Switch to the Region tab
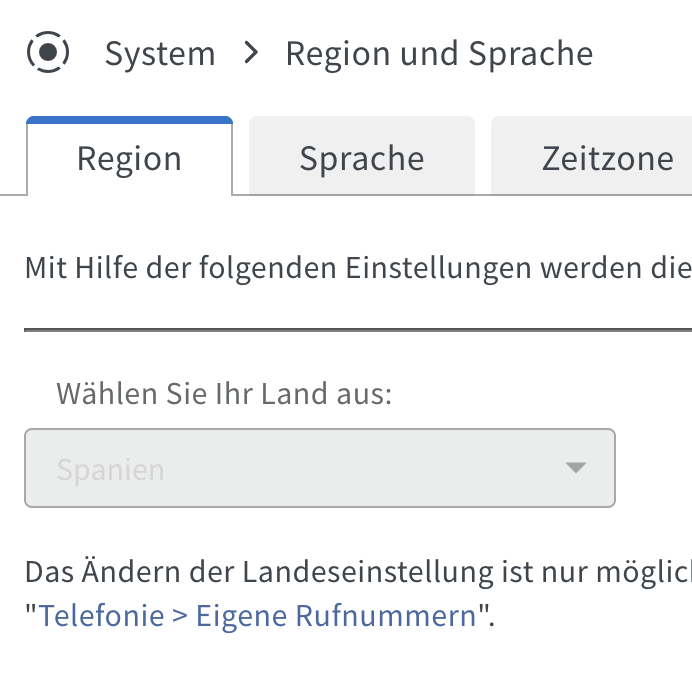The width and height of the screenshot is (692, 674). 129,158
